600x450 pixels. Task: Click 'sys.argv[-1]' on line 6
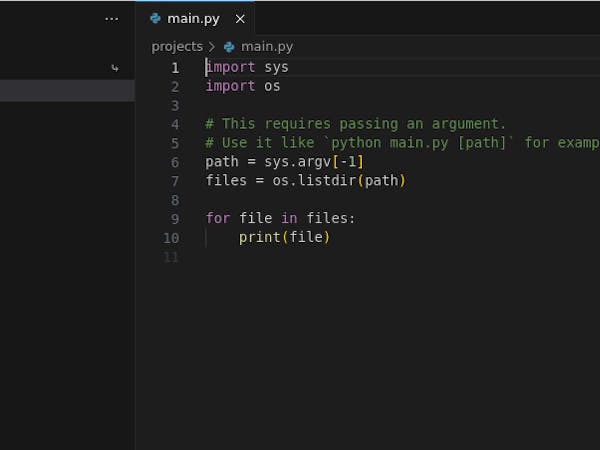[x=314, y=162]
